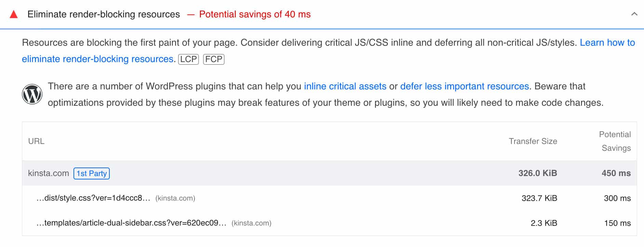Click the WordPress logo icon
This screenshot has width=644, height=247.
(33, 93)
